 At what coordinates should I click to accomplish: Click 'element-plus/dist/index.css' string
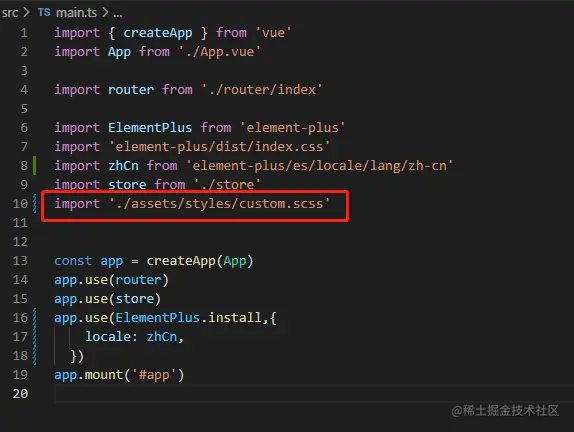(x=219, y=147)
